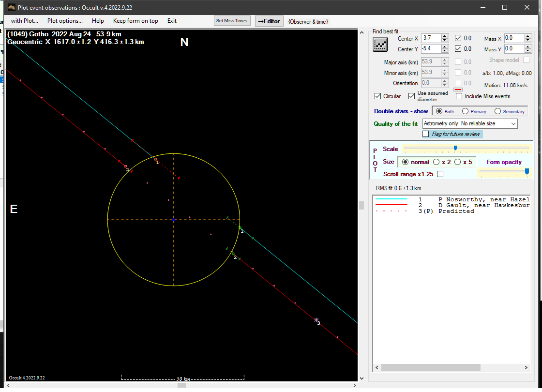Increase Center Y with up arrow
The height and width of the screenshot is (392, 542).
(445, 46)
